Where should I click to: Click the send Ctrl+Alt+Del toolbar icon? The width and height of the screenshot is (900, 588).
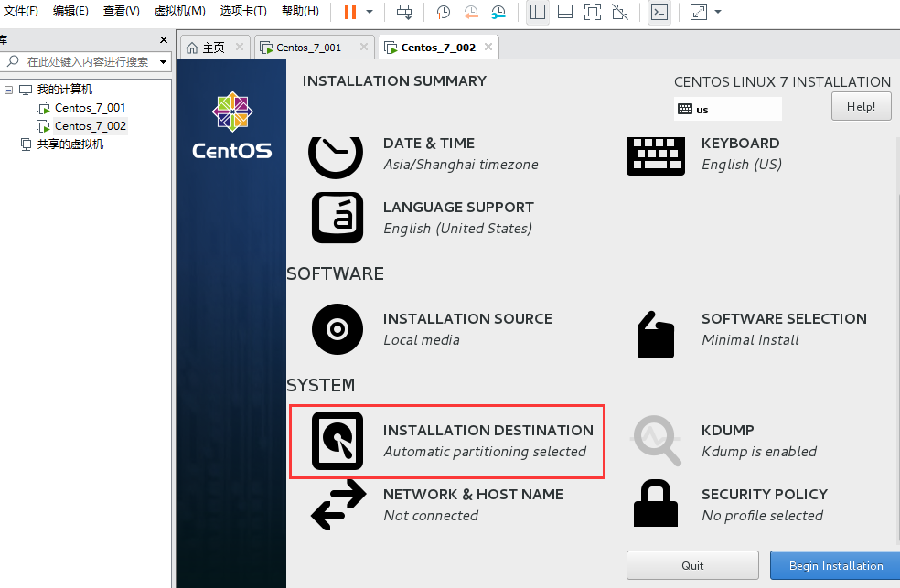404,12
